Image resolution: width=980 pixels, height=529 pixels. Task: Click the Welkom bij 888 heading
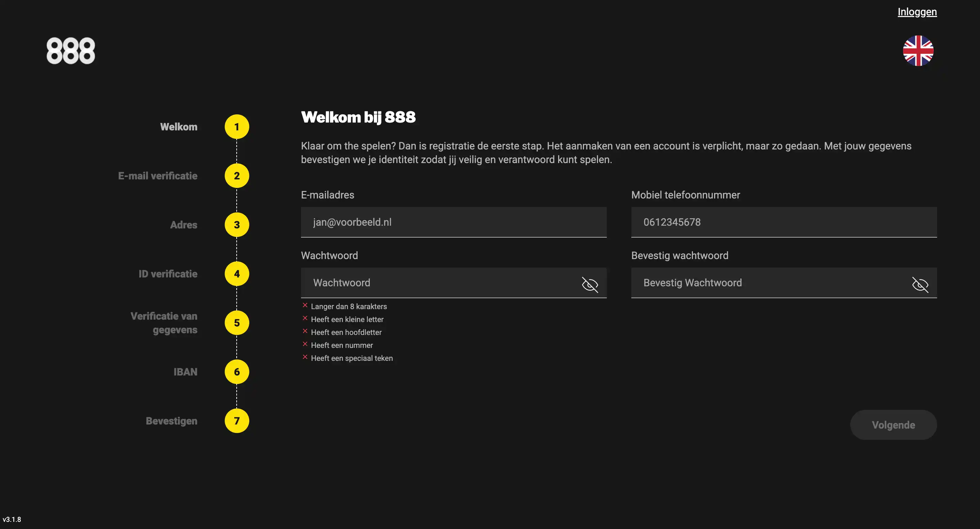358,117
